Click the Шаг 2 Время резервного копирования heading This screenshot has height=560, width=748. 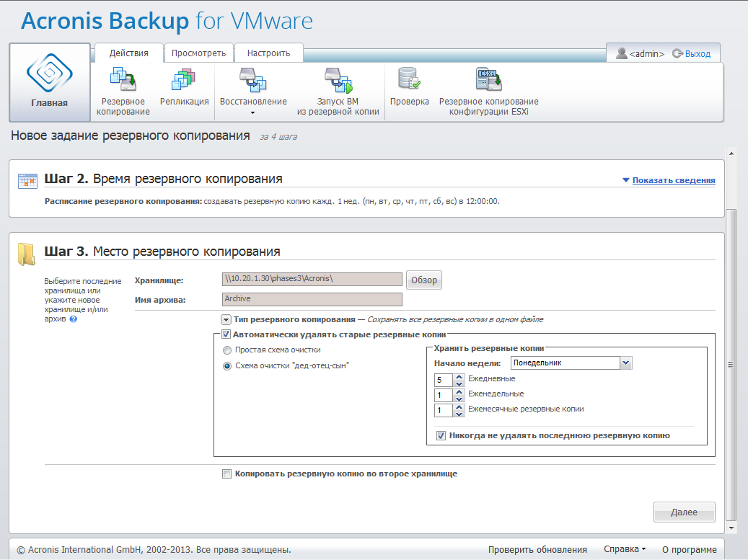coord(163,179)
